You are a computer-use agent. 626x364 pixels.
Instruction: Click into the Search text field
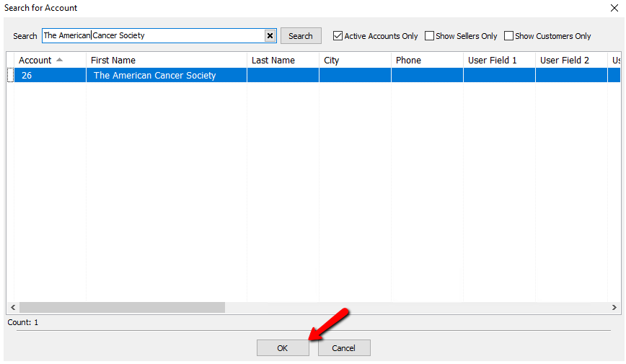tap(154, 35)
